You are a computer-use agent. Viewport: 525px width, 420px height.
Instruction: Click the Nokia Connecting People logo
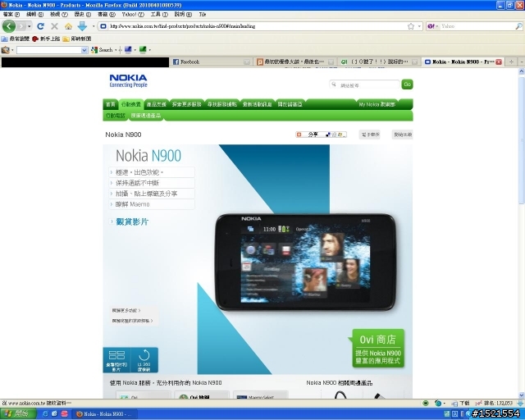coord(128,80)
